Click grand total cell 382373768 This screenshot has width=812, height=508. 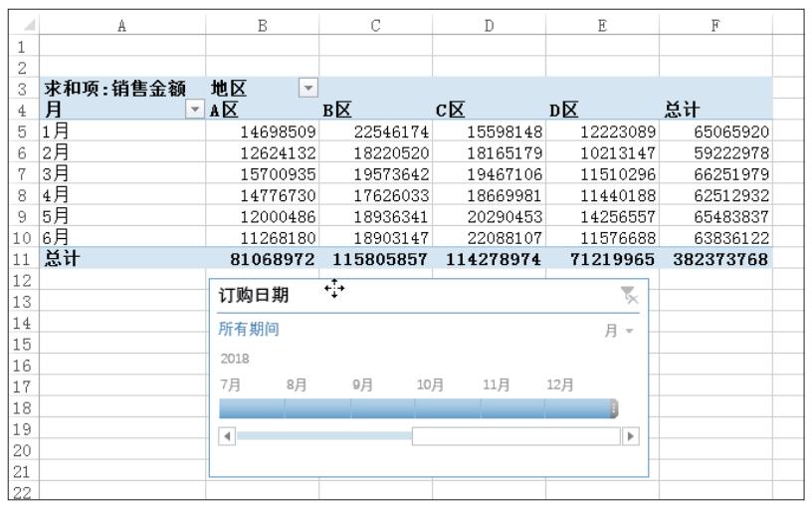(x=715, y=258)
